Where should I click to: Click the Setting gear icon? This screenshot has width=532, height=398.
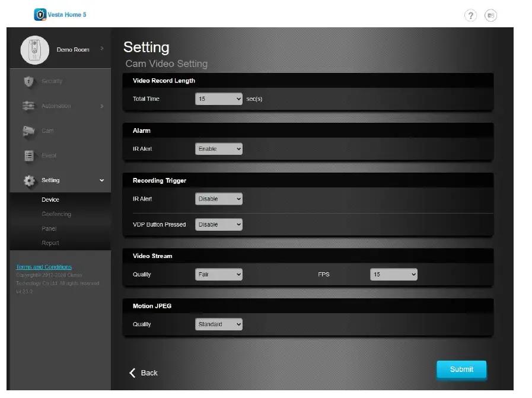29,181
